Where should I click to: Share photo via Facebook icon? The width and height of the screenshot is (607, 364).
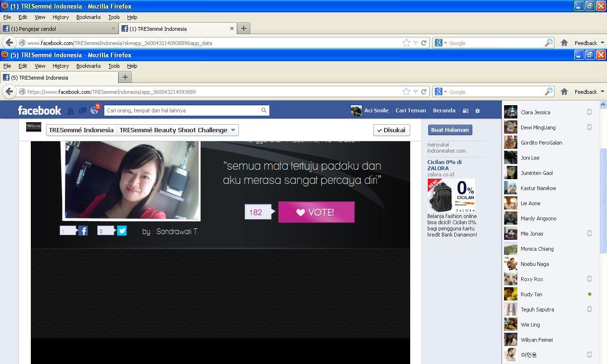[83, 231]
